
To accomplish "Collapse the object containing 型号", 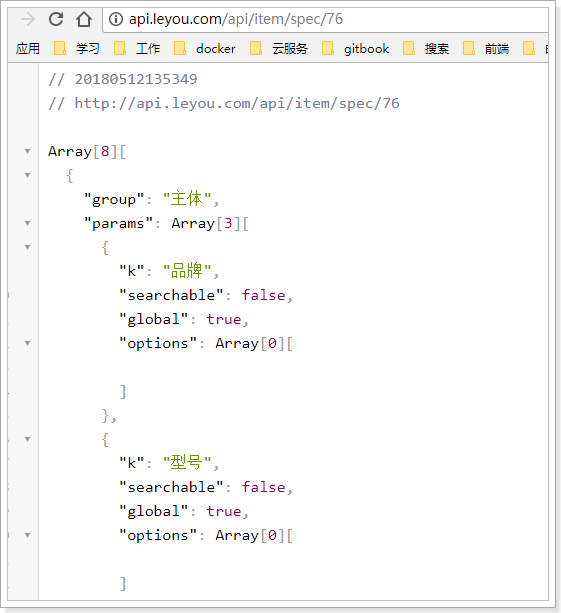I will [x=27, y=439].
